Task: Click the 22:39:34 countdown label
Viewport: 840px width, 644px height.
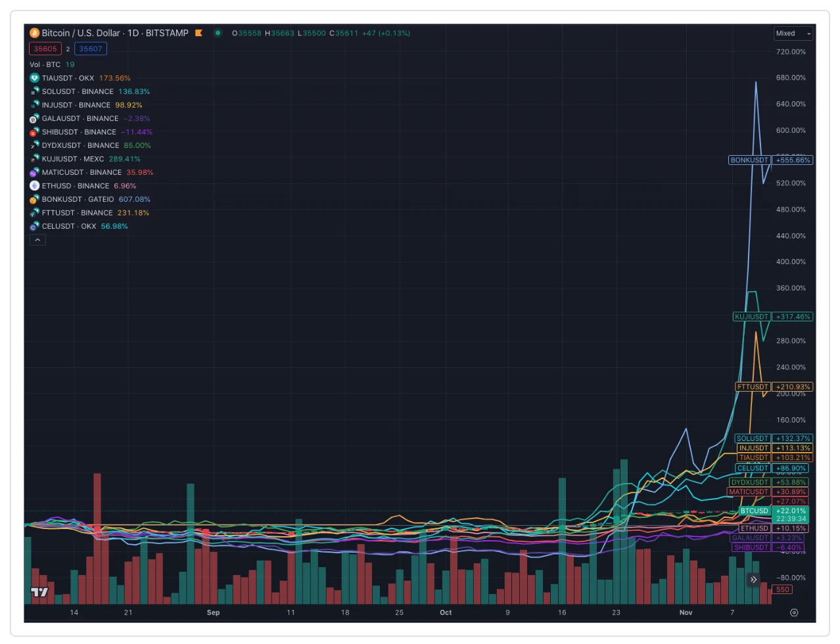Action: click(791, 519)
